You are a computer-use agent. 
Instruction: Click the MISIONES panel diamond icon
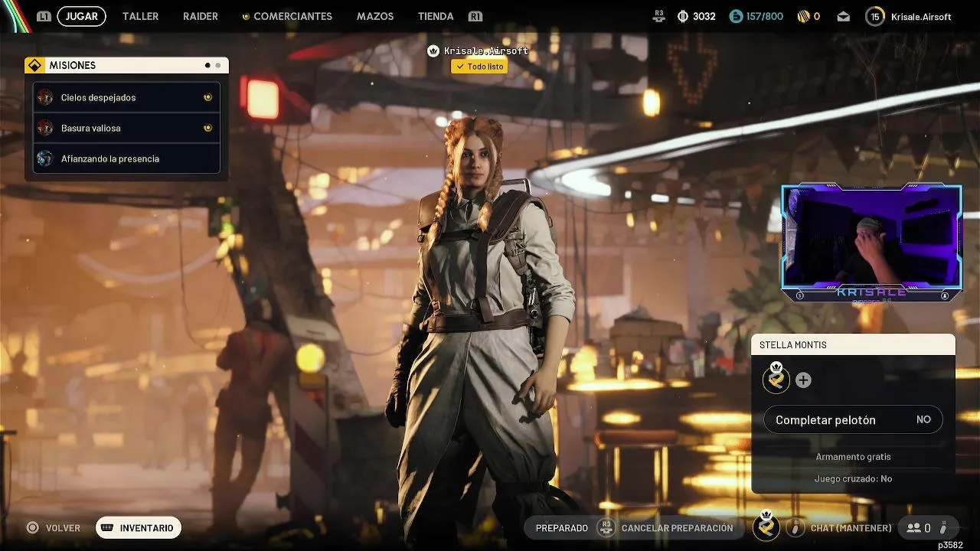pos(35,65)
